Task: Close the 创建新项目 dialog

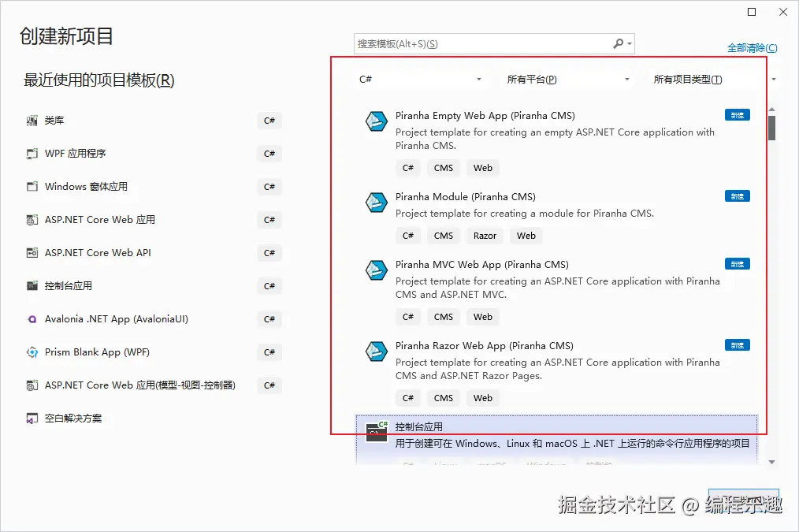Action: coord(783,12)
